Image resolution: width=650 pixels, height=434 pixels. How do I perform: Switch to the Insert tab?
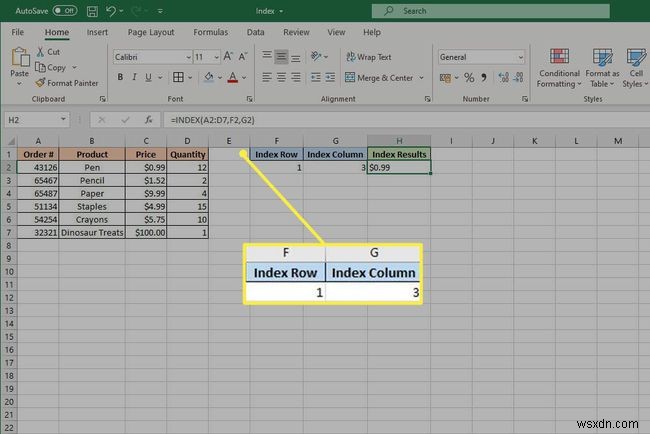click(97, 32)
